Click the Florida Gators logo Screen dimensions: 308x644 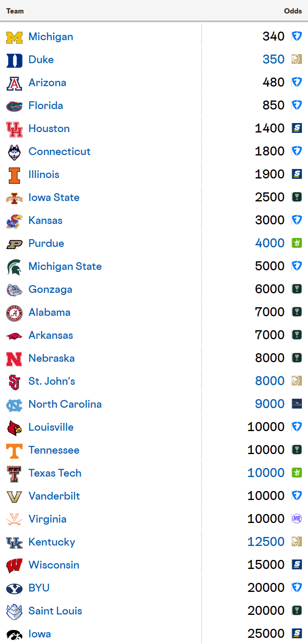14,106
